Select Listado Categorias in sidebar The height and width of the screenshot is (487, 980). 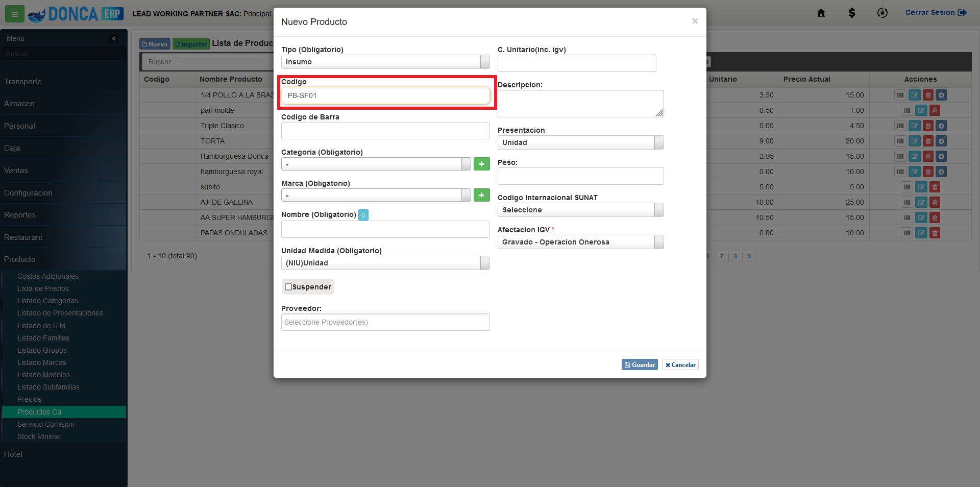(x=47, y=301)
